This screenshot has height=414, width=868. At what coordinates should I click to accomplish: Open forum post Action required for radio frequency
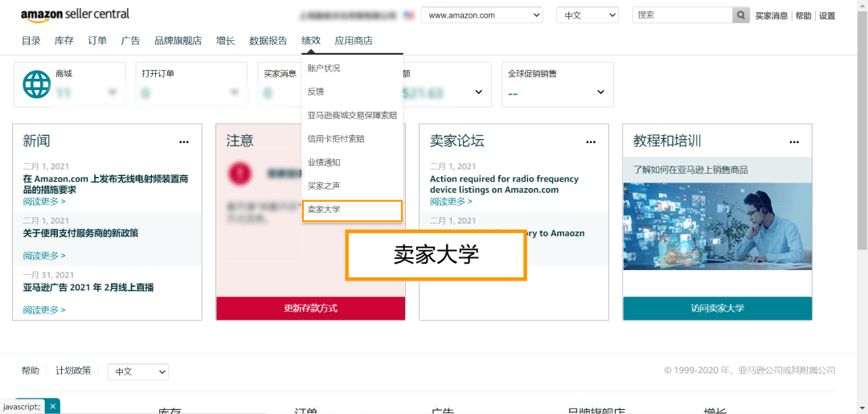click(x=504, y=184)
